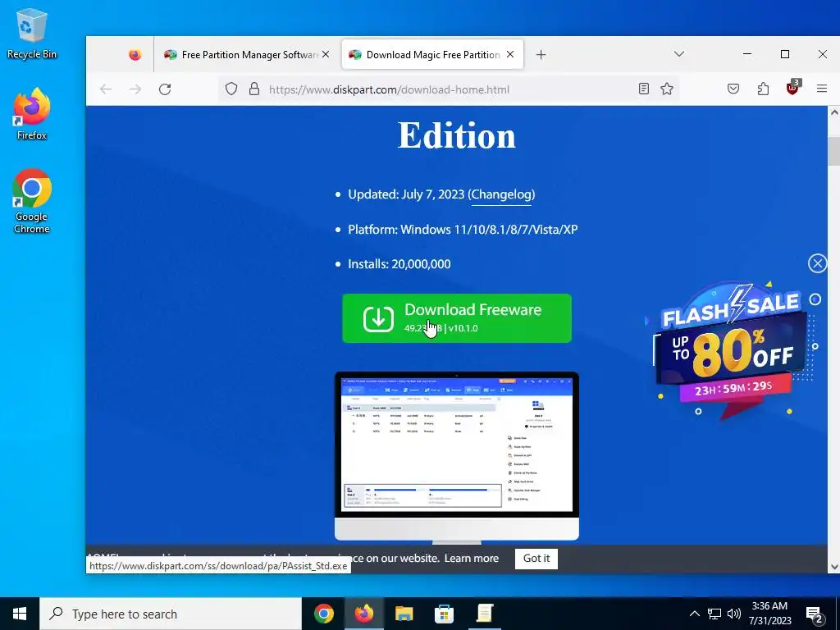Viewport: 840px width, 630px height.
Task: Select Download Magic Free Partition tab
Action: tap(432, 55)
